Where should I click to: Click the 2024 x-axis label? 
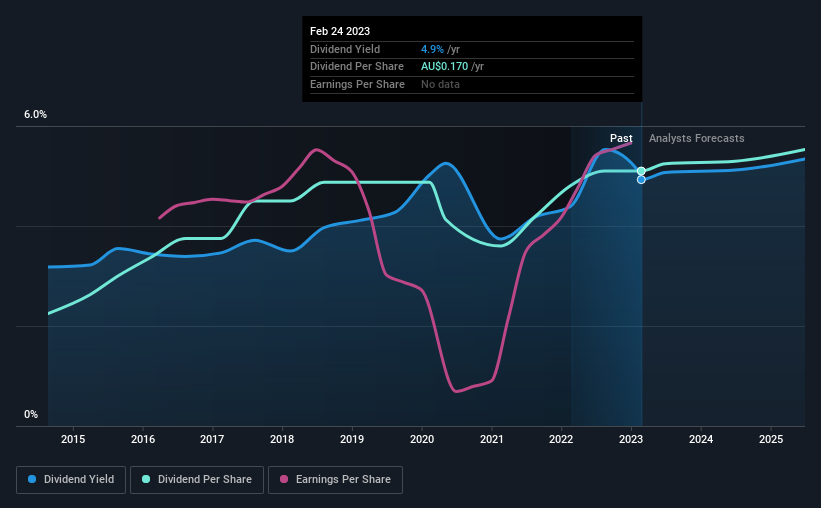tap(701, 439)
